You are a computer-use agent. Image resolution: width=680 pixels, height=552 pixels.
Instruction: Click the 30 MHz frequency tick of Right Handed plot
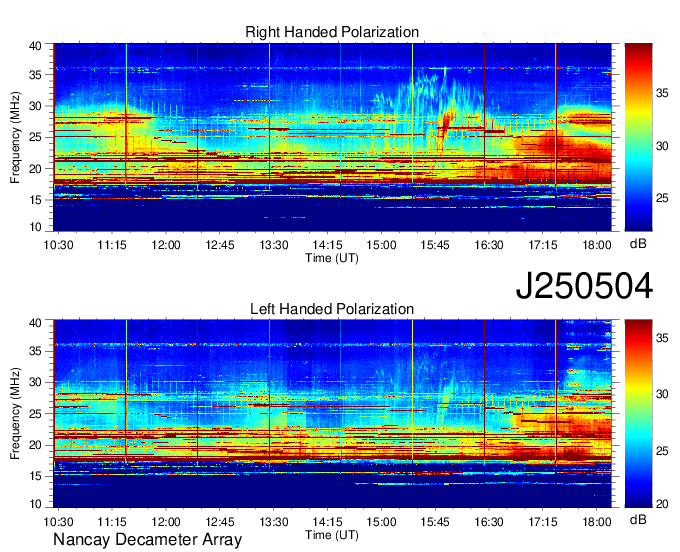[35, 106]
